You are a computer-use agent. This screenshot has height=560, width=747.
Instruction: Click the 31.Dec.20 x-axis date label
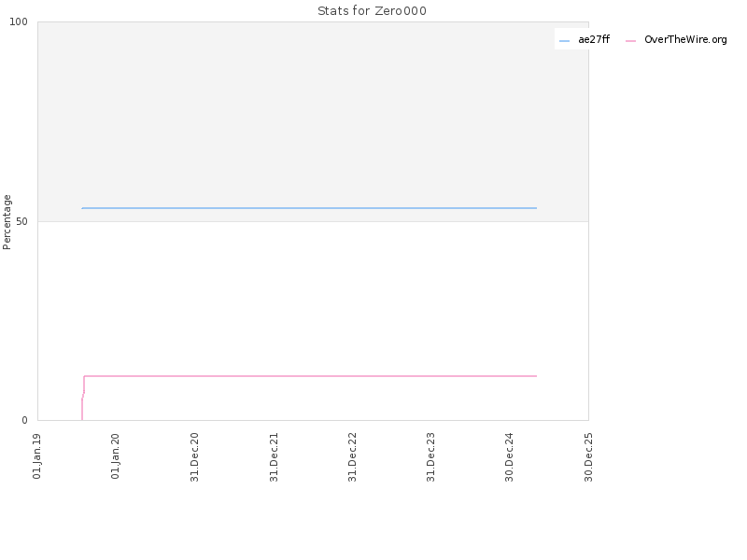click(x=194, y=457)
